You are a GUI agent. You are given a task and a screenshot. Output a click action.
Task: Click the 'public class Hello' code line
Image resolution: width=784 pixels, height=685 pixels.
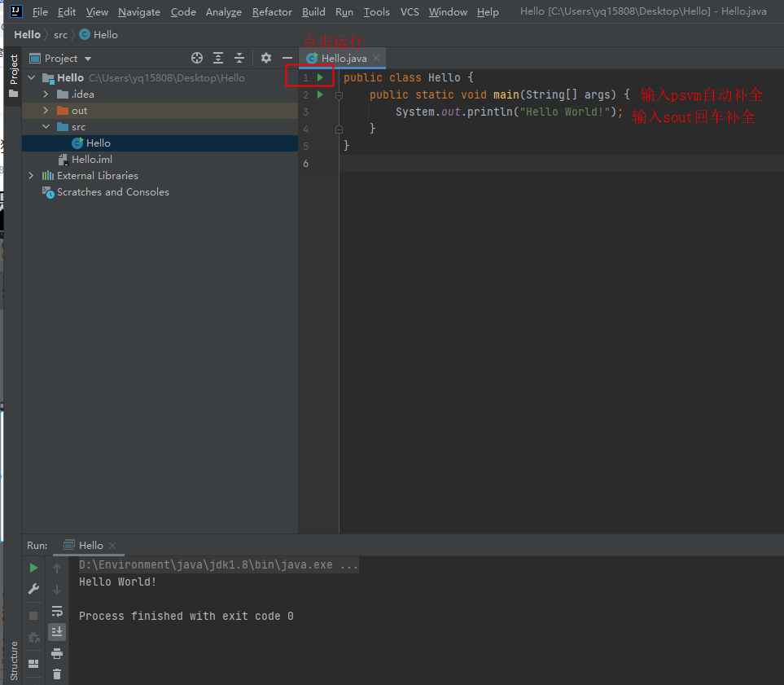[x=408, y=77]
